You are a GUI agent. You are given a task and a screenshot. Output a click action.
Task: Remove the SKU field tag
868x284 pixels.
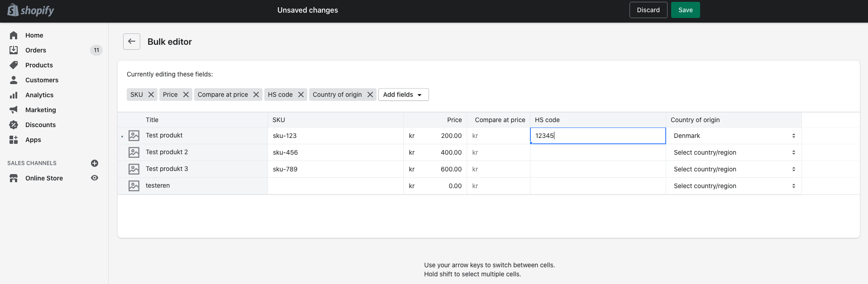tap(151, 95)
